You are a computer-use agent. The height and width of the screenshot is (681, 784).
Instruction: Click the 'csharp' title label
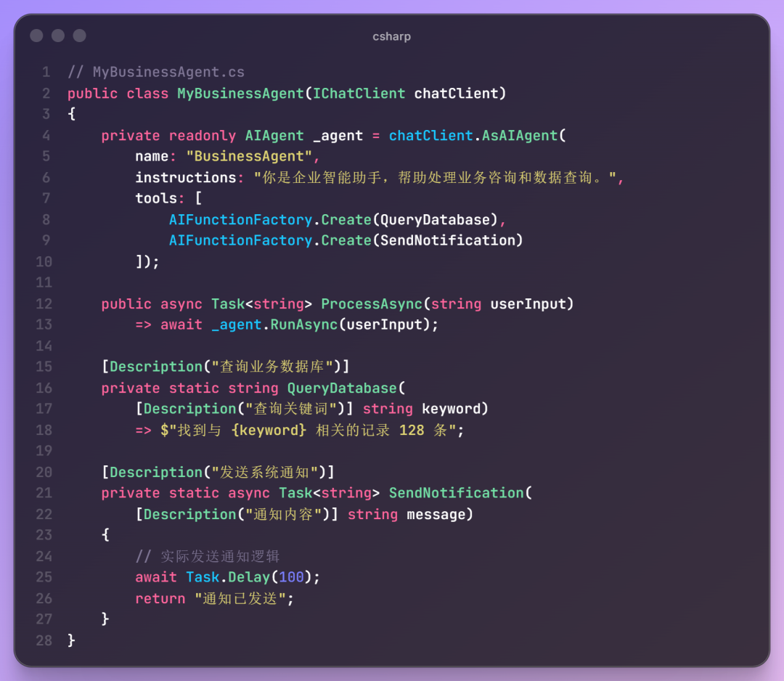click(x=391, y=36)
